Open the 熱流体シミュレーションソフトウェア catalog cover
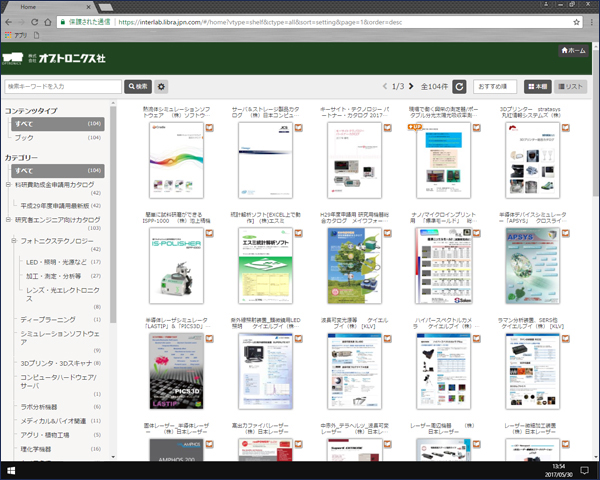600x480 pixels. point(176,160)
